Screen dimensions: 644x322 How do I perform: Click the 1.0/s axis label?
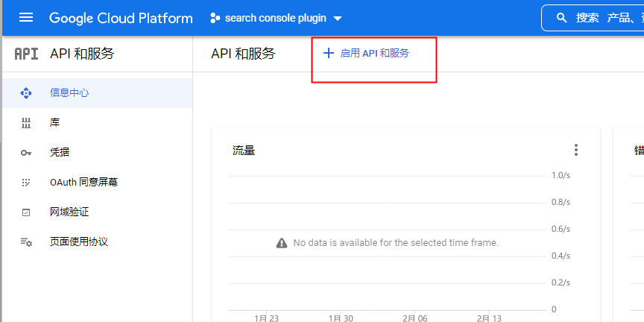click(x=561, y=175)
